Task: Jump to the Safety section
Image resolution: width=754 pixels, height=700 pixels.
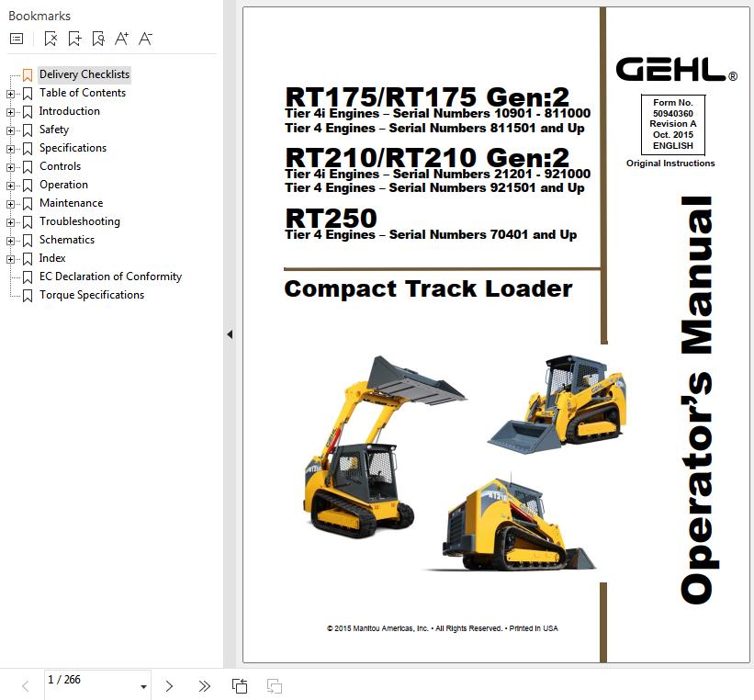Action: tap(54, 130)
